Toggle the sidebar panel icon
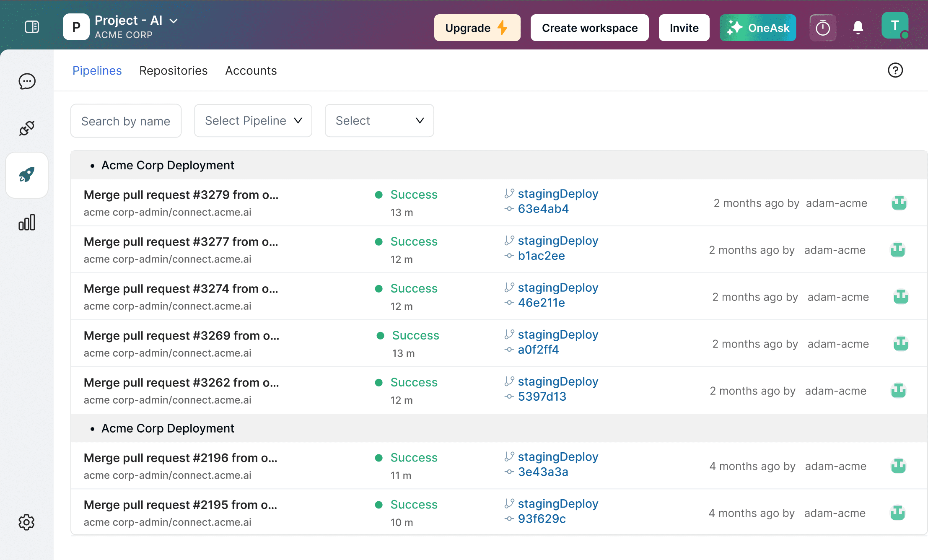Screen dimensions: 928x560 click(32, 27)
